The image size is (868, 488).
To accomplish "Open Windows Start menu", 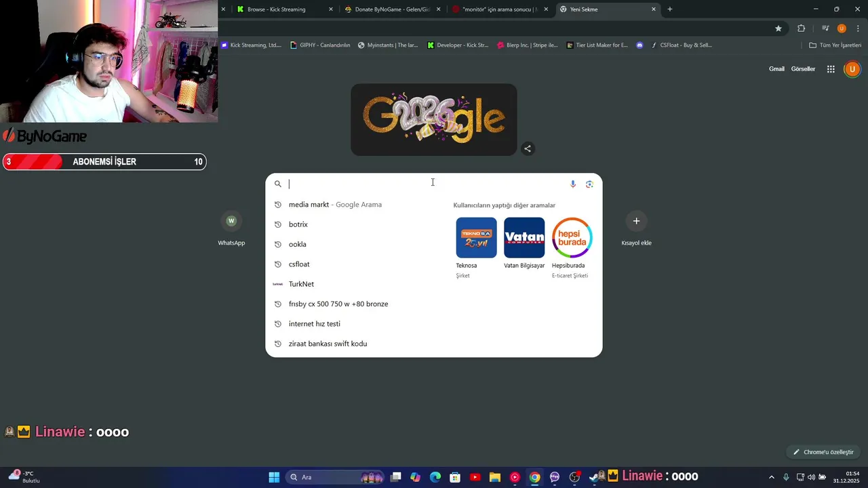I will [x=274, y=477].
